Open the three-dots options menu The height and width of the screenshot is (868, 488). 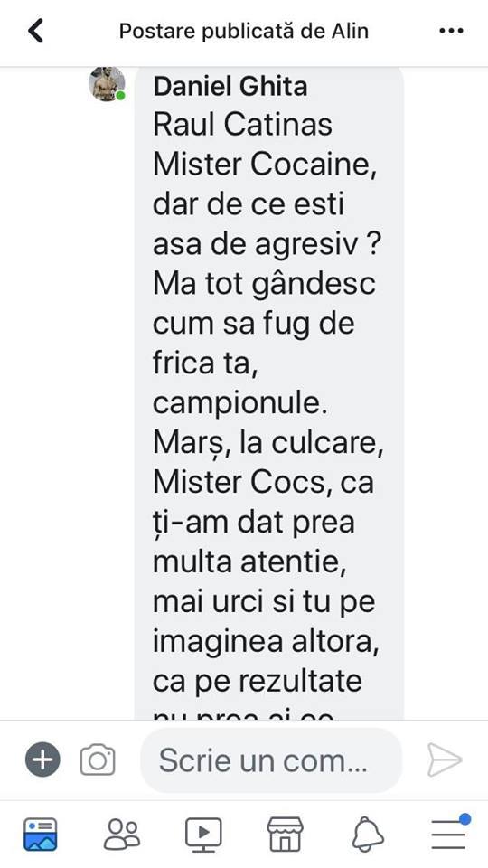tap(451, 31)
